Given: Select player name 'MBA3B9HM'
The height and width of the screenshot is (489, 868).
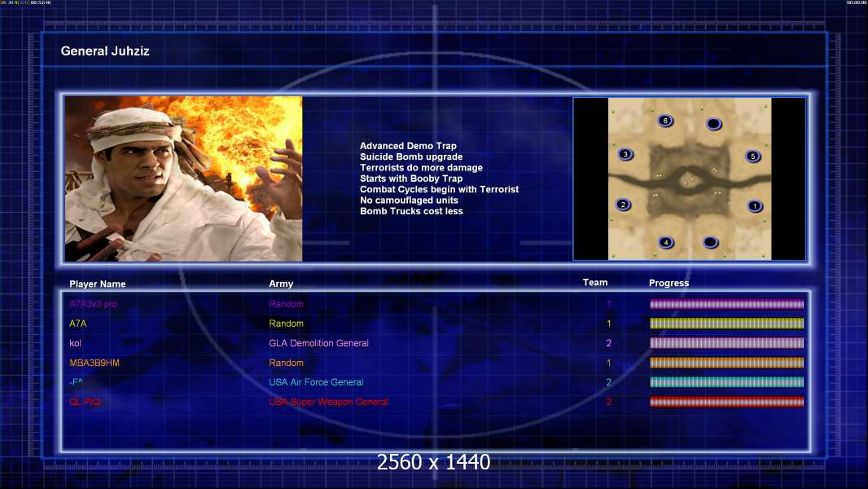Looking at the screenshot, I should pos(94,363).
